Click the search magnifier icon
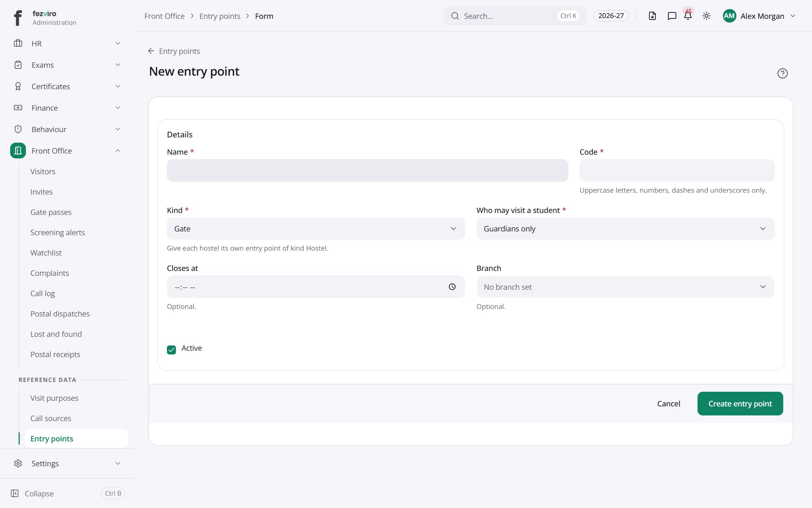The image size is (812, 508). [x=455, y=16]
